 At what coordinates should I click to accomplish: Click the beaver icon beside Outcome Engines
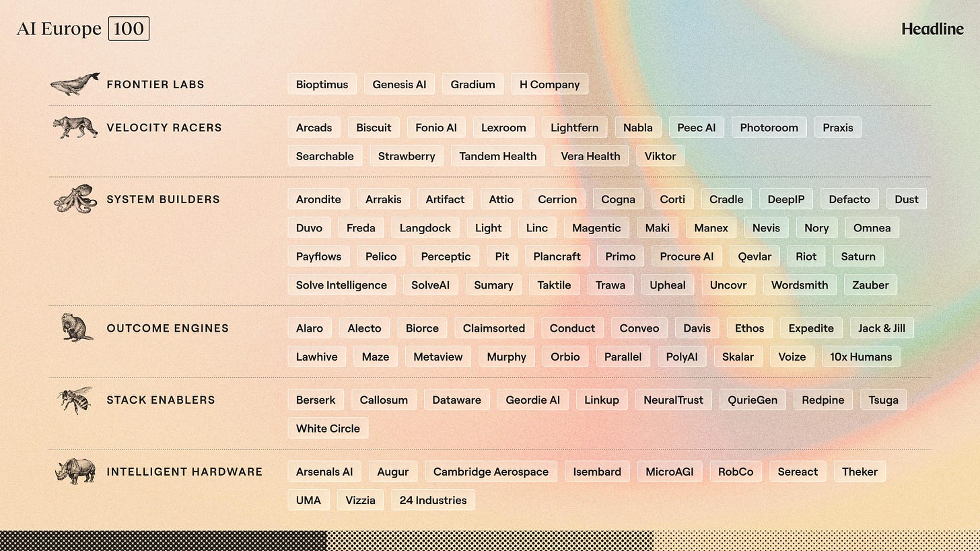pos(77,328)
